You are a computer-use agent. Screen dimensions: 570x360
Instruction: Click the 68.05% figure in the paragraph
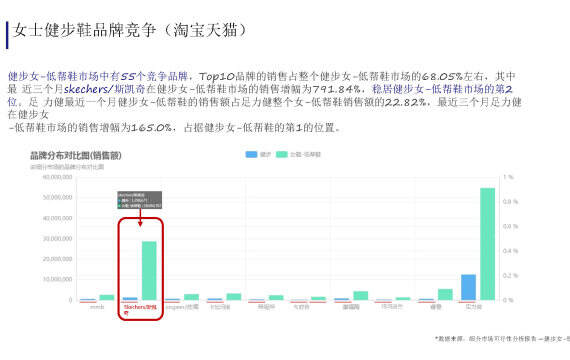(x=442, y=76)
